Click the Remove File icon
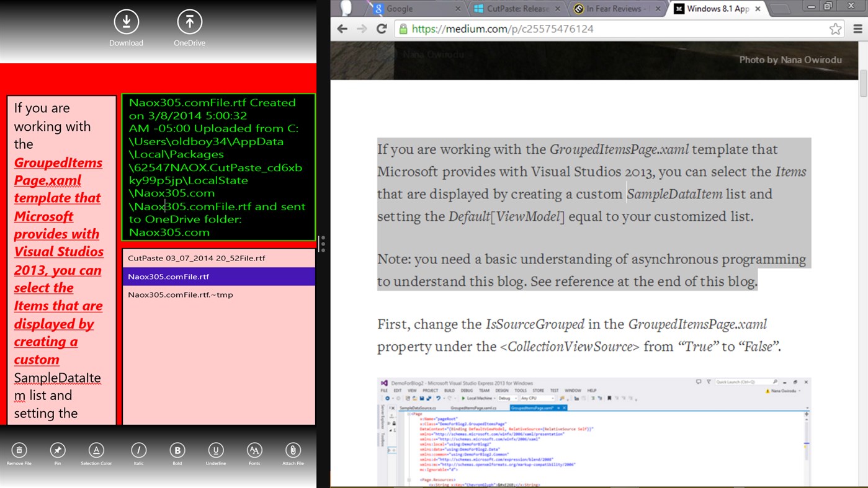 19,451
